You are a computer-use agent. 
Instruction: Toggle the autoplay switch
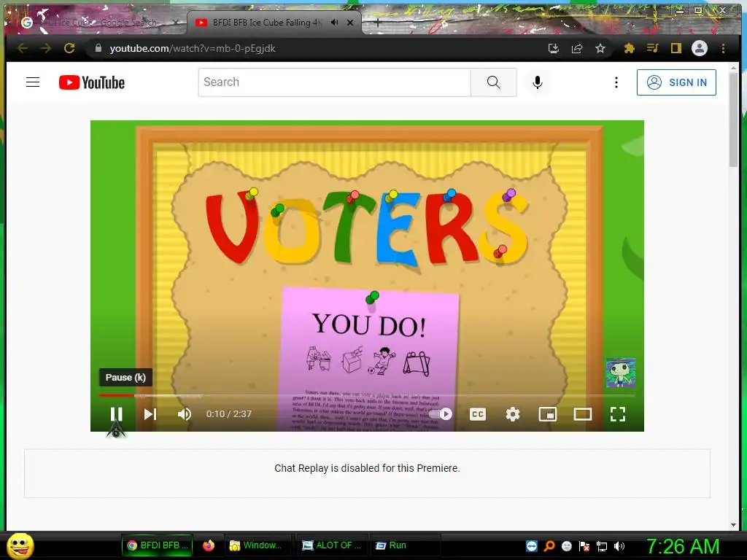[441, 414]
